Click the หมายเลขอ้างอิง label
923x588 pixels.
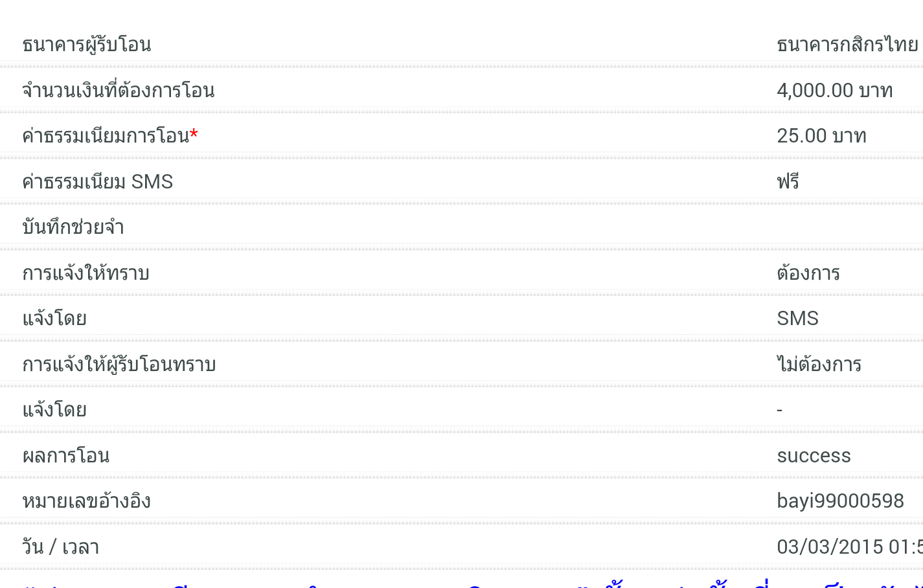point(87,501)
